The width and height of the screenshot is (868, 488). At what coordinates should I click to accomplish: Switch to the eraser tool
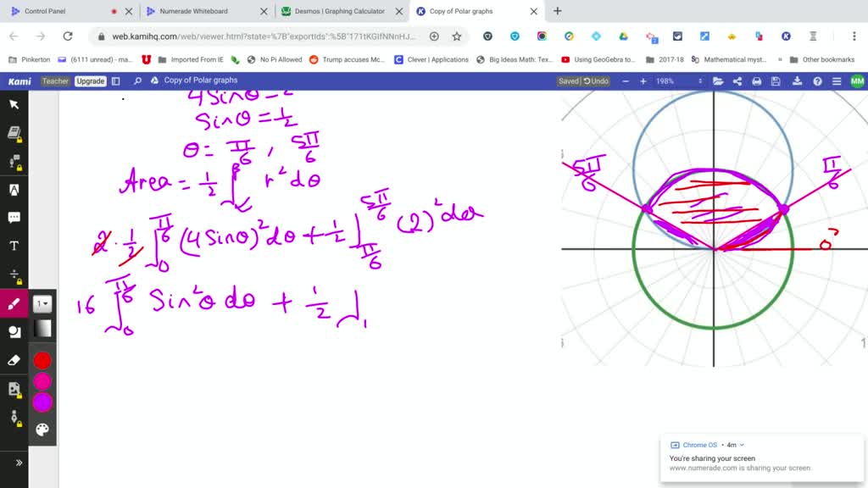[x=13, y=358]
